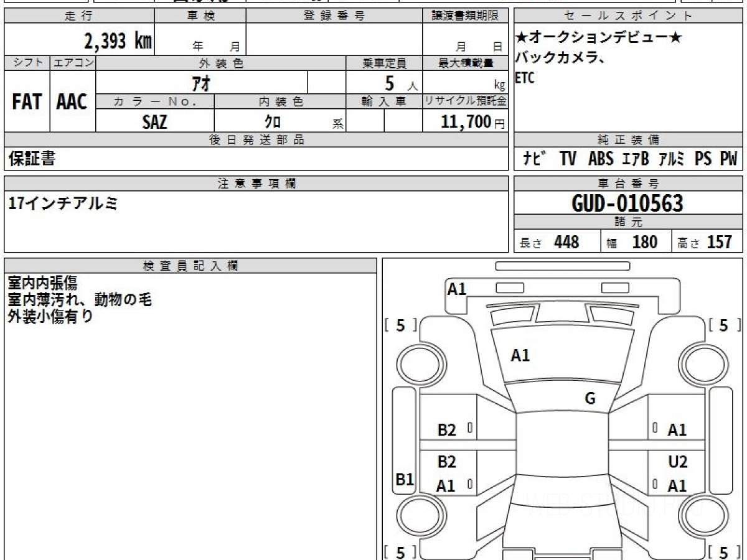
Task: Click the 車検 header cell
Action: [200, 16]
